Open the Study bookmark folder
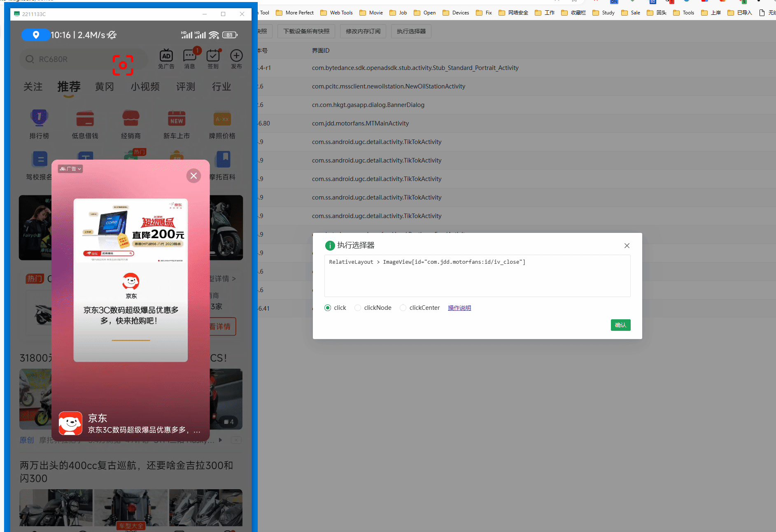This screenshot has width=776, height=532. [x=604, y=13]
